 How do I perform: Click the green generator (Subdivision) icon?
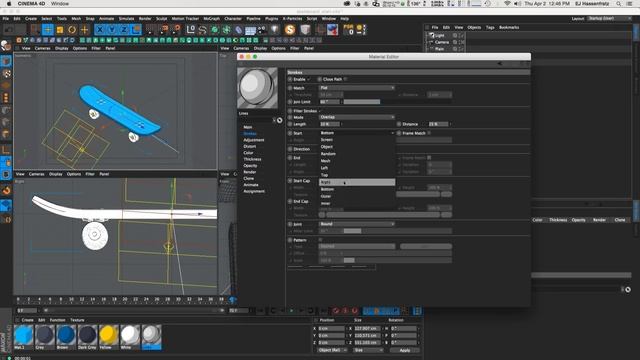214,30
